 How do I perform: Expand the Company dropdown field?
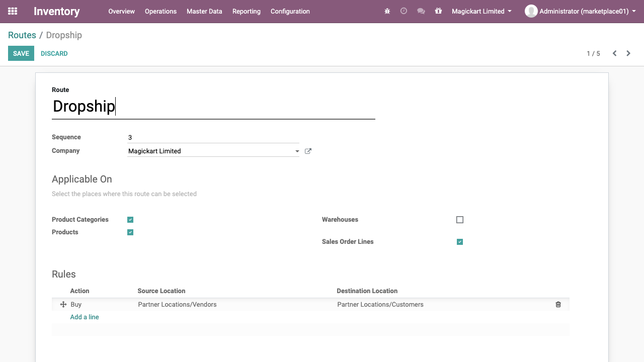(297, 151)
